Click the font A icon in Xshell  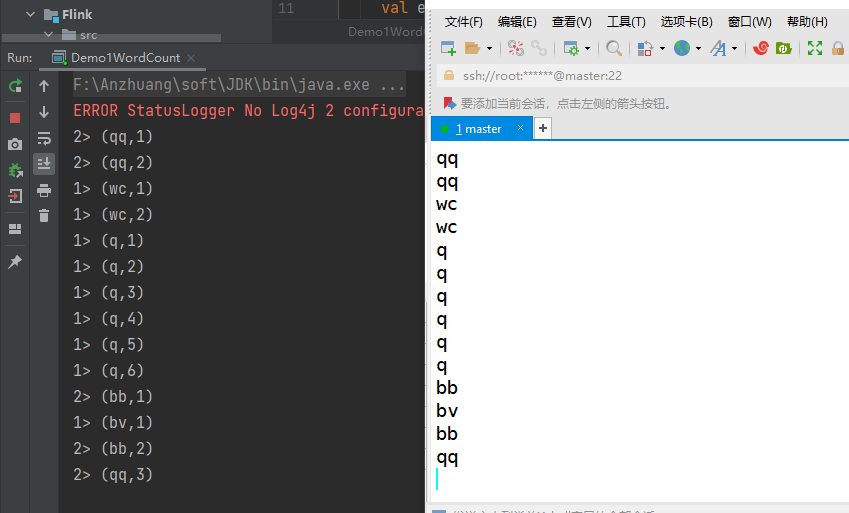719,48
